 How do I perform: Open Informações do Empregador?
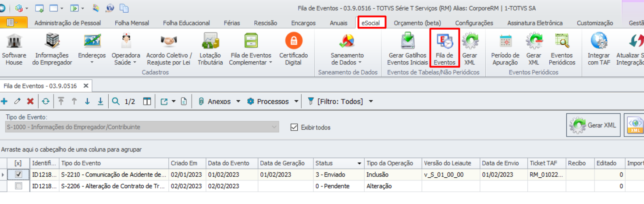[52, 49]
